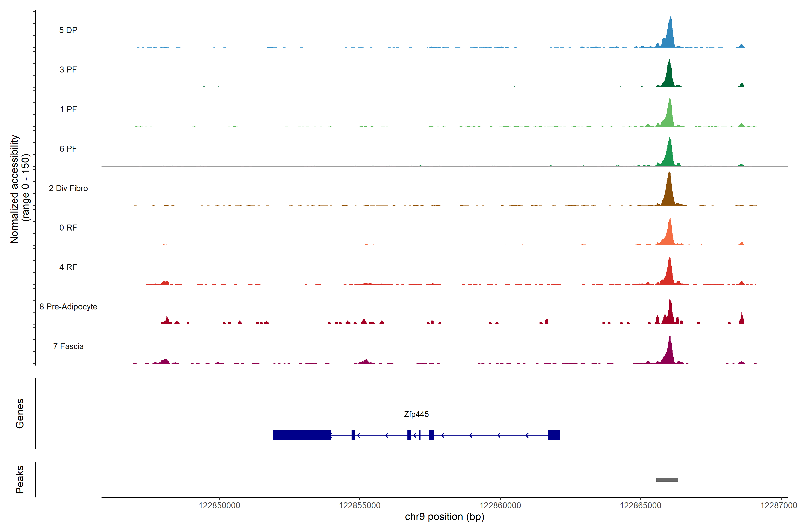Click the Peaks panel label

coord(20,479)
